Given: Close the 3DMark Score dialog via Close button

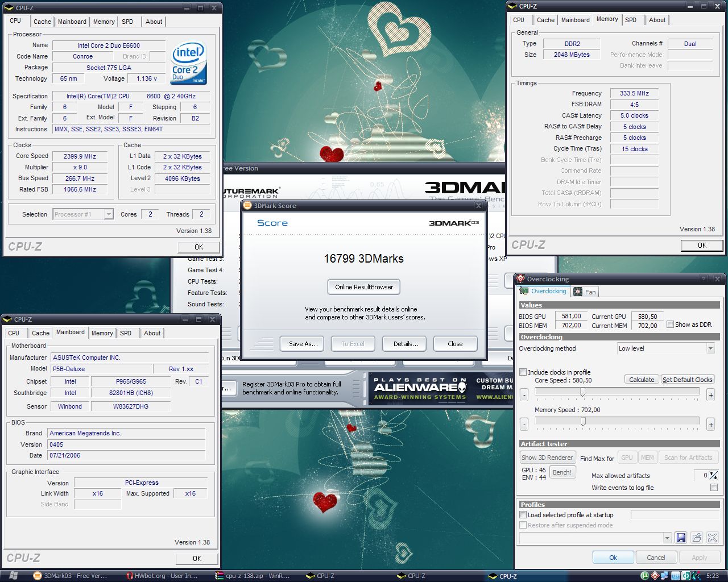Looking at the screenshot, I should click(x=455, y=344).
